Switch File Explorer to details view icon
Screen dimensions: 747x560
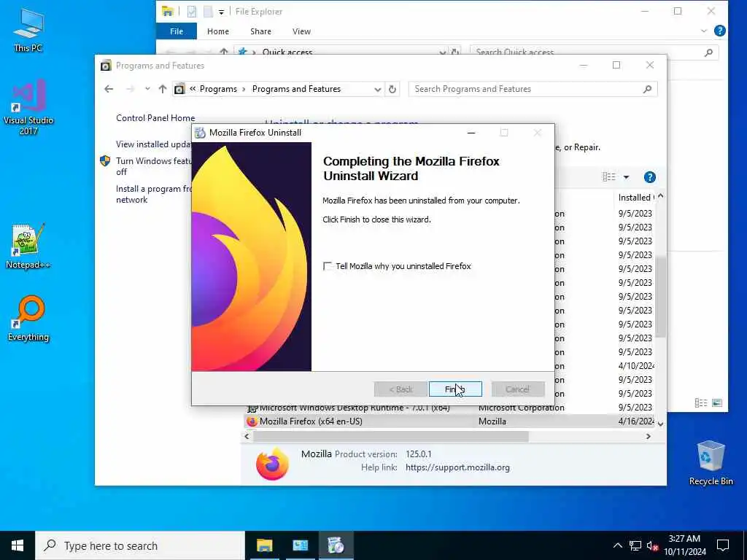click(701, 402)
